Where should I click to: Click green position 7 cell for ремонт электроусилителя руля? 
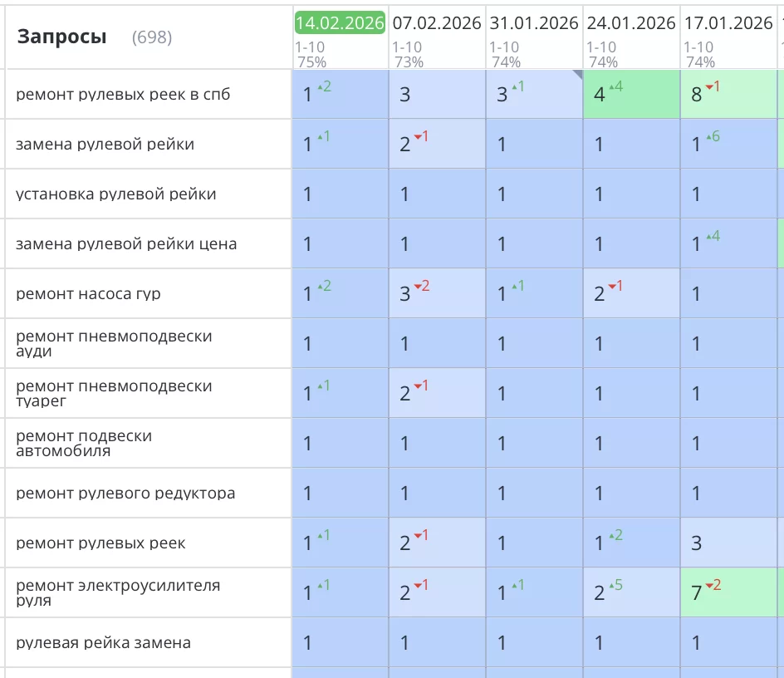click(728, 593)
